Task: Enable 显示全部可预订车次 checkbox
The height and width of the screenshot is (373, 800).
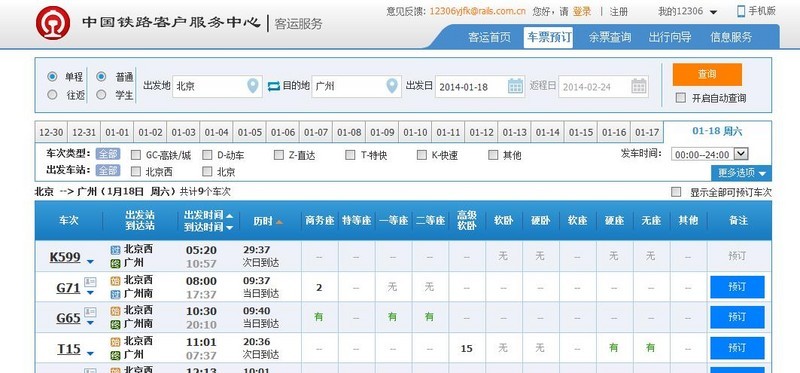Action: coord(676,192)
